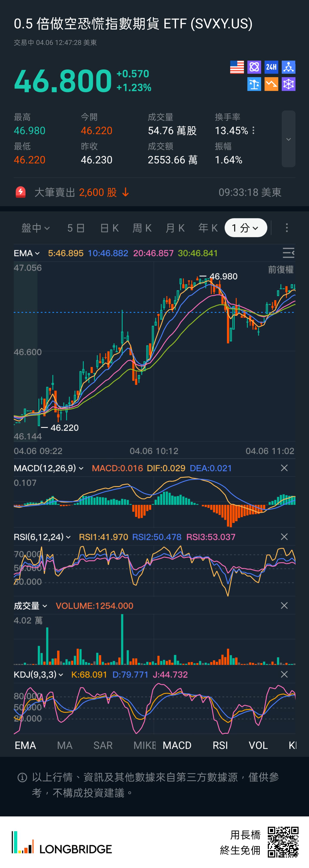Open the chart settings list icon
The height and width of the screenshot is (868, 309).
288,253
